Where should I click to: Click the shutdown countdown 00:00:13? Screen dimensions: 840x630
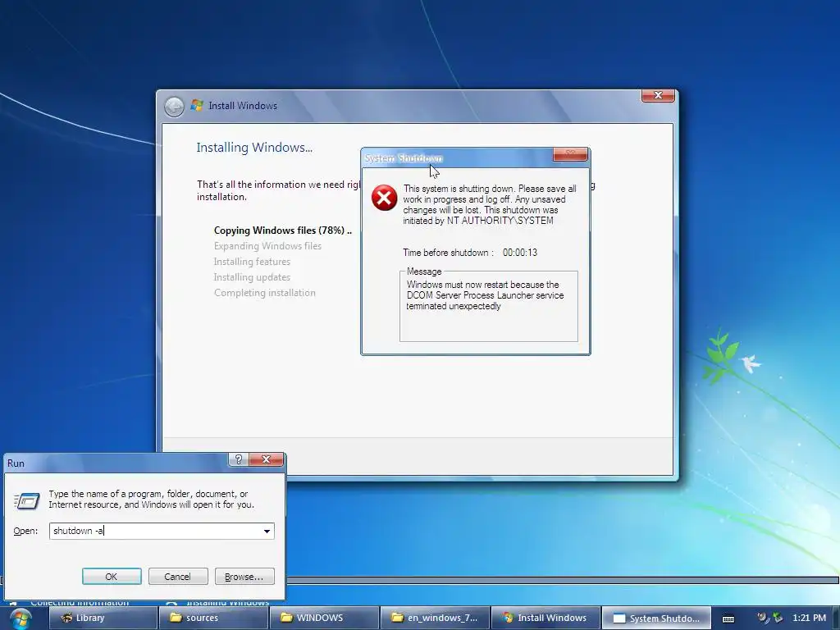[519, 253]
